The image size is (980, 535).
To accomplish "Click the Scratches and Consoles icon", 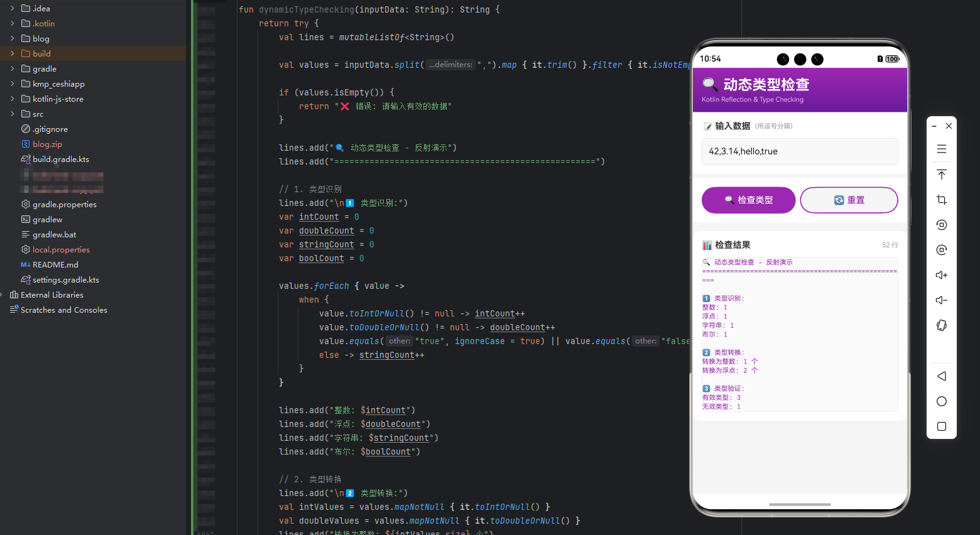I will 14,310.
